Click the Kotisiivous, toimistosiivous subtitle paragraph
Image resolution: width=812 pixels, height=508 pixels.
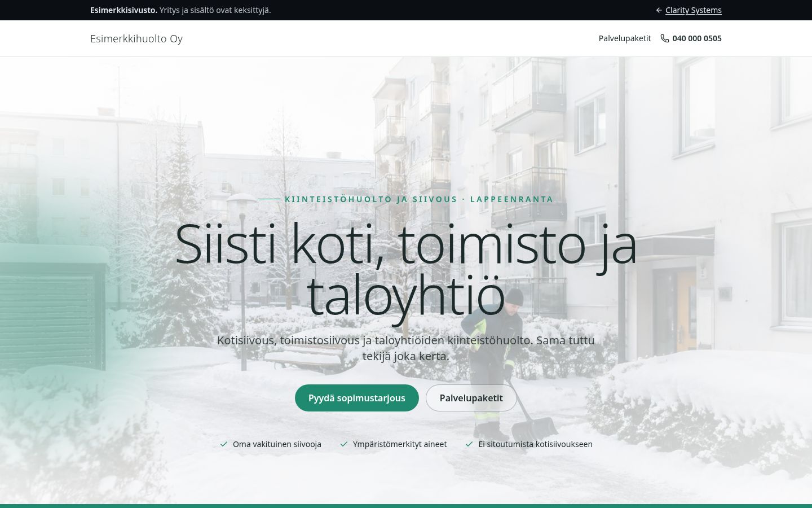click(406, 348)
